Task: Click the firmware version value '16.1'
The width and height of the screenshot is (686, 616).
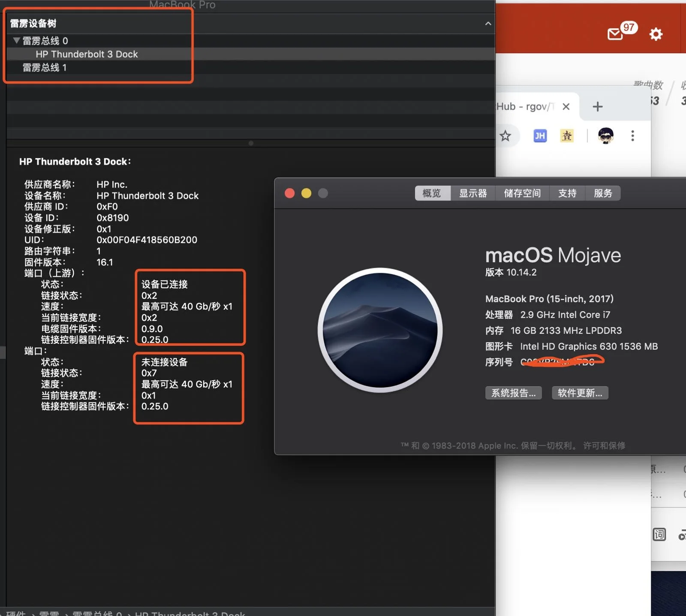Action: click(105, 262)
